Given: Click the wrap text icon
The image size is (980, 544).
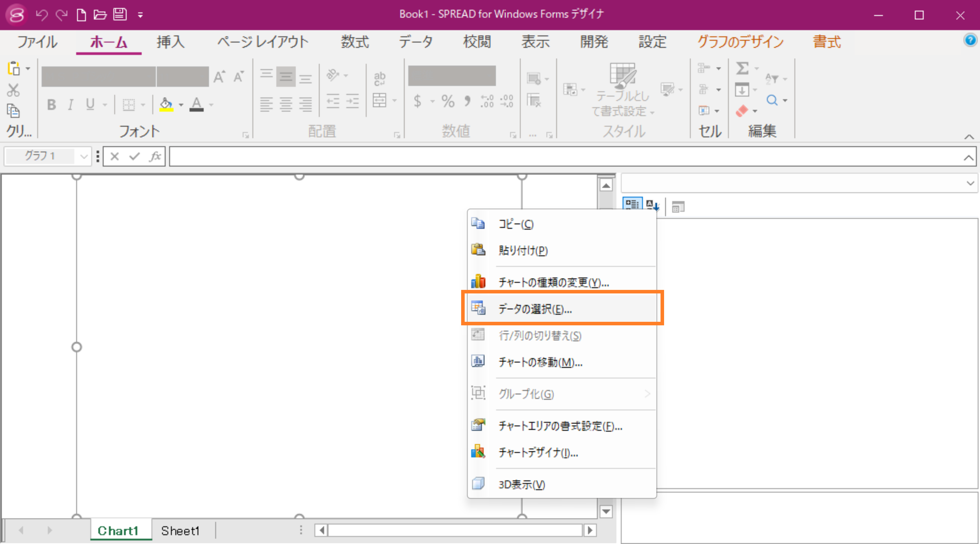Looking at the screenshot, I should pos(379,78).
